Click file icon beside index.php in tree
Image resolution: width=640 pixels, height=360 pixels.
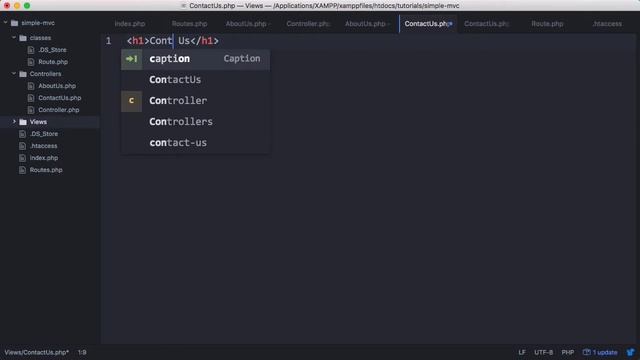22,158
